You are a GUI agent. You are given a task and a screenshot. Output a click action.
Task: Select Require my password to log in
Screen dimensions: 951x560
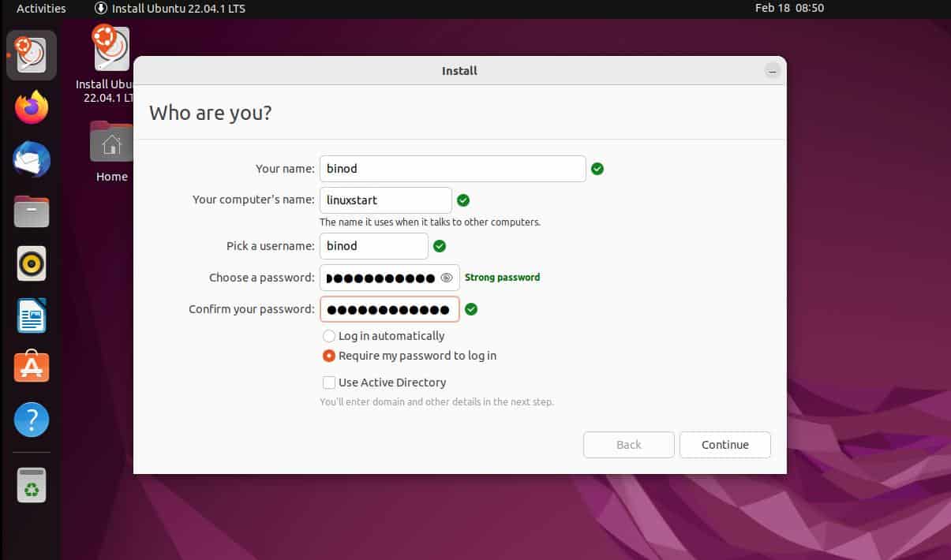[x=329, y=356]
